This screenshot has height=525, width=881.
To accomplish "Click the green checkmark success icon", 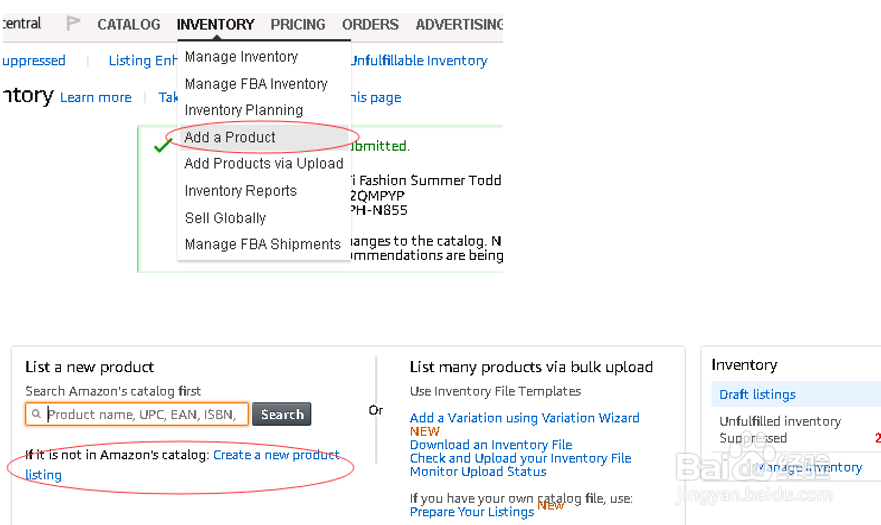I will point(162,146).
